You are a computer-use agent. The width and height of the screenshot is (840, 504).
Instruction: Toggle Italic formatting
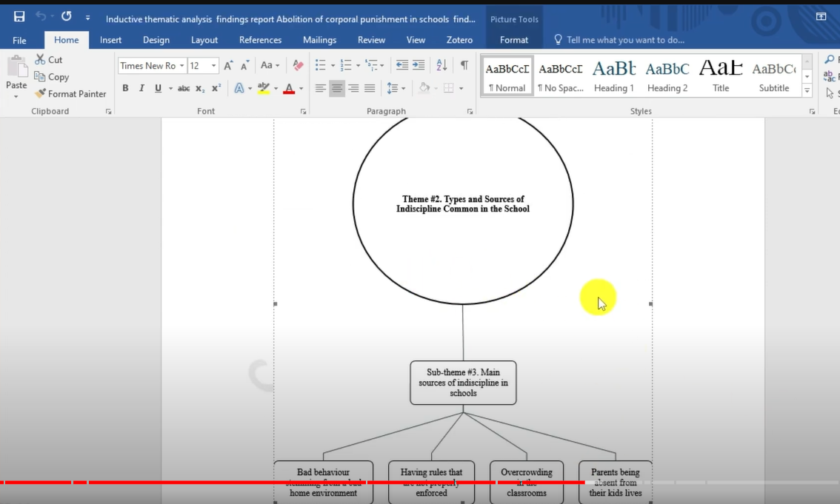pyautogui.click(x=141, y=88)
